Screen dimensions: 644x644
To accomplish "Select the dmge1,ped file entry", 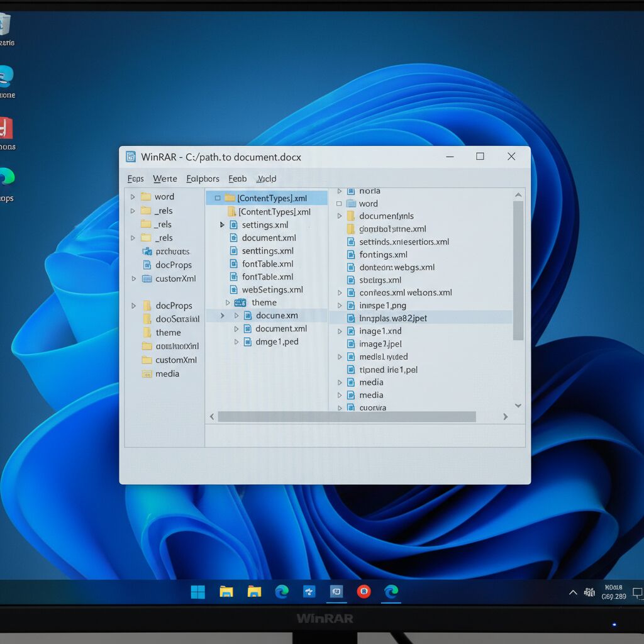I will point(277,341).
